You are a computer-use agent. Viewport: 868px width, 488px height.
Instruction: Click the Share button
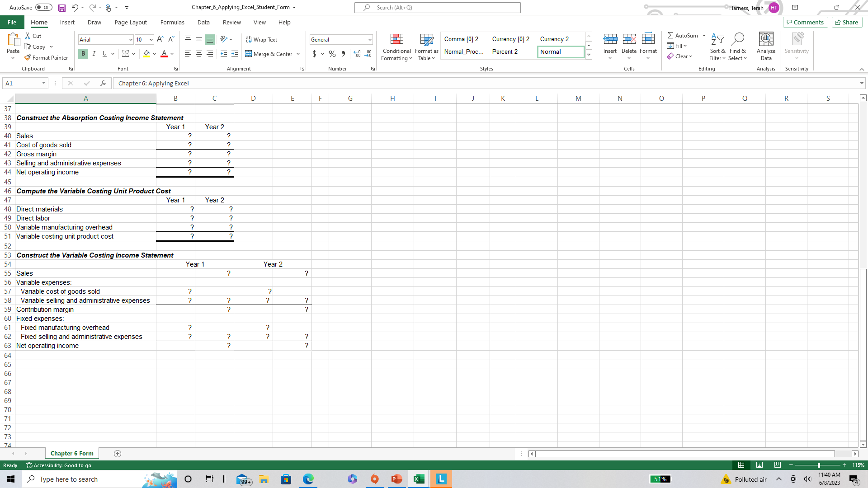coord(846,22)
